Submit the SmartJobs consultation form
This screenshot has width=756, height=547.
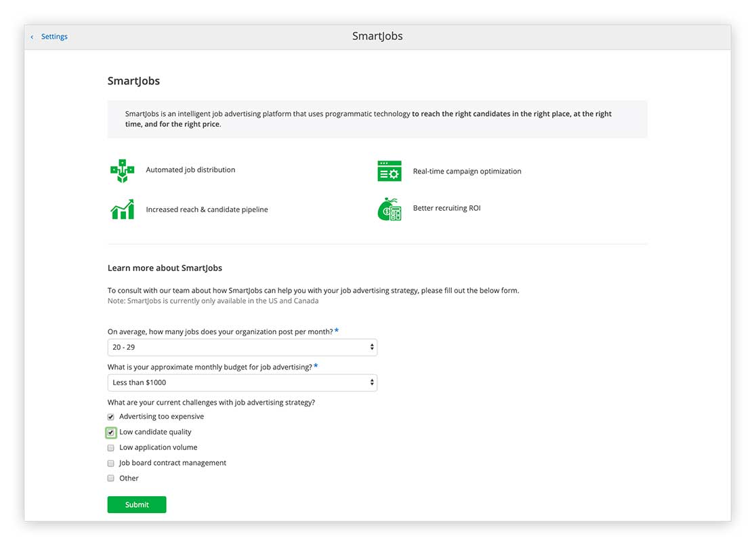[x=137, y=505]
